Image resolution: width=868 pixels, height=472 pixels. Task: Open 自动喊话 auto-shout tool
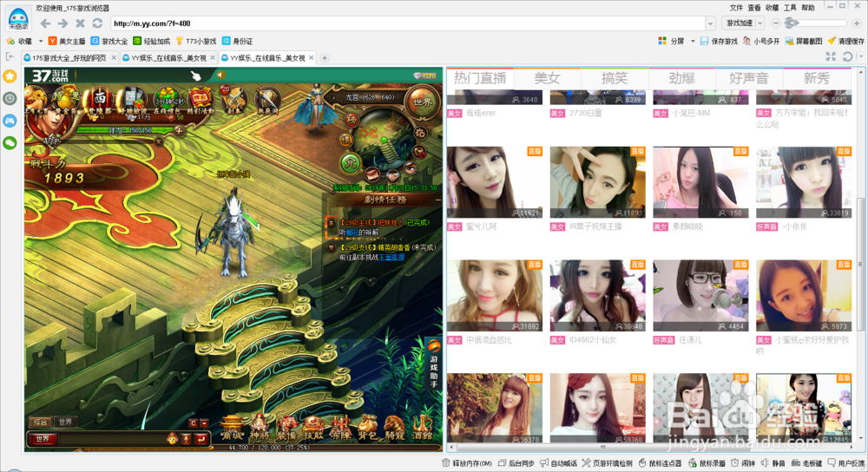click(558, 463)
